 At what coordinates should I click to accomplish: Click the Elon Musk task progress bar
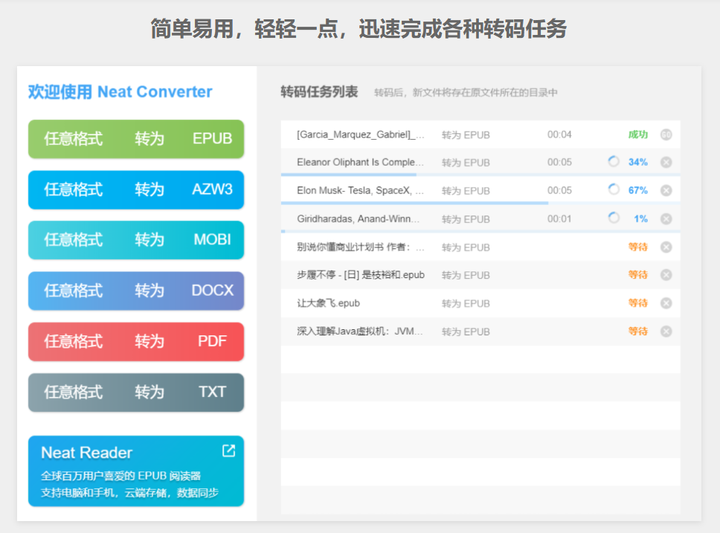(x=414, y=203)
